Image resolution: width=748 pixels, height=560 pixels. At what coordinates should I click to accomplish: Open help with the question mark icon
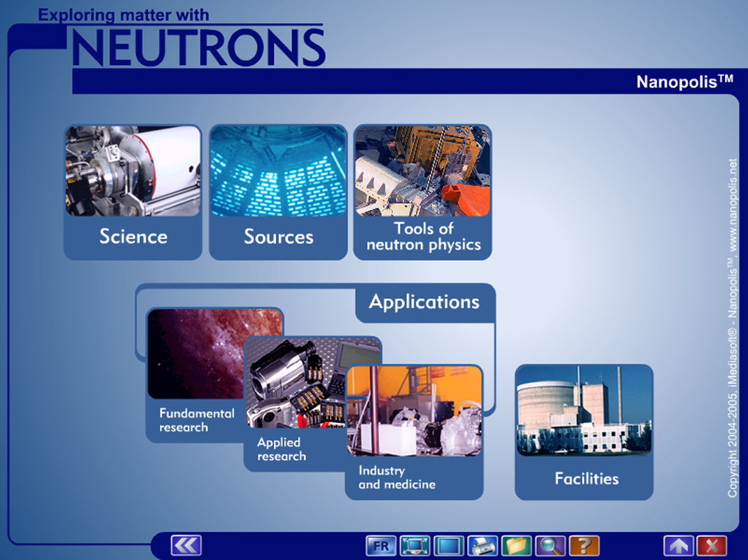coord(584,545)
